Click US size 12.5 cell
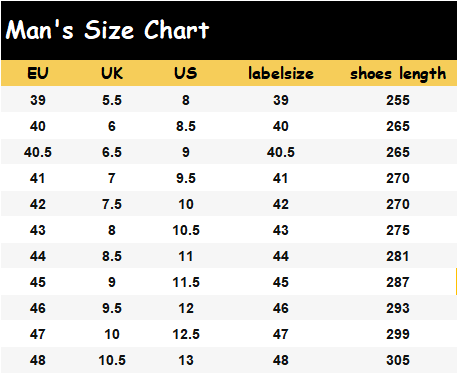The height and width of the screenshot is (373, 457). coord(186,334)
